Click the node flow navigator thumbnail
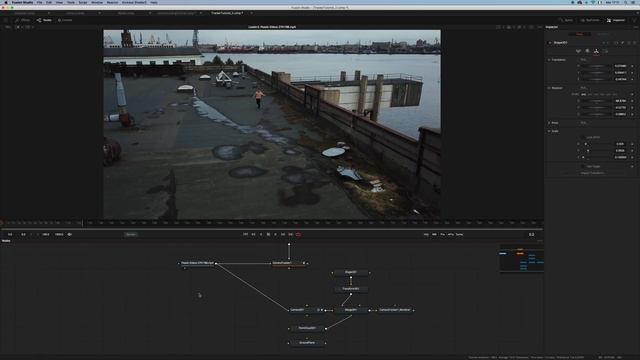Screen dimensions: 640x360 521,259
